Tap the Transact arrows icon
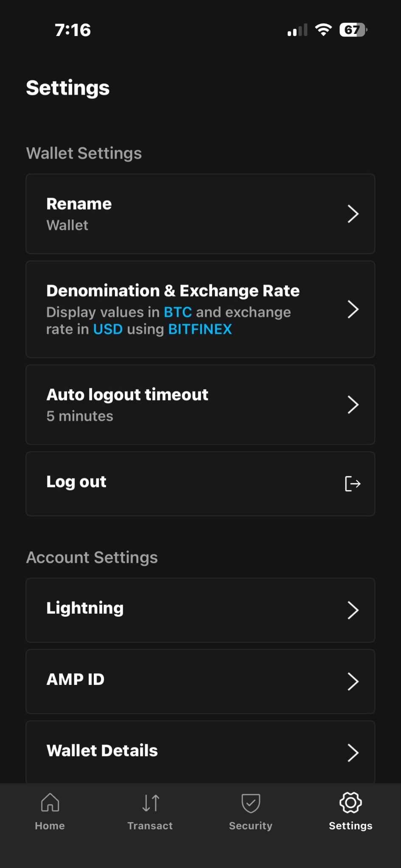 click(x=151, y=802)
